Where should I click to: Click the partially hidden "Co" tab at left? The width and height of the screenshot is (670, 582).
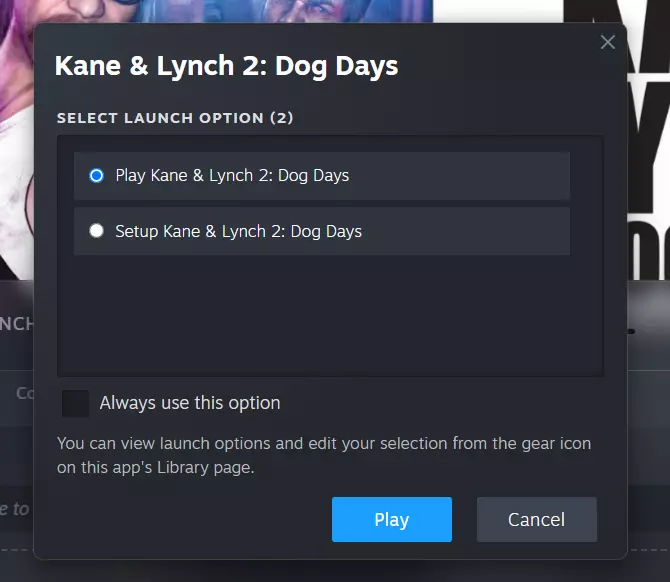pos(24,393)
